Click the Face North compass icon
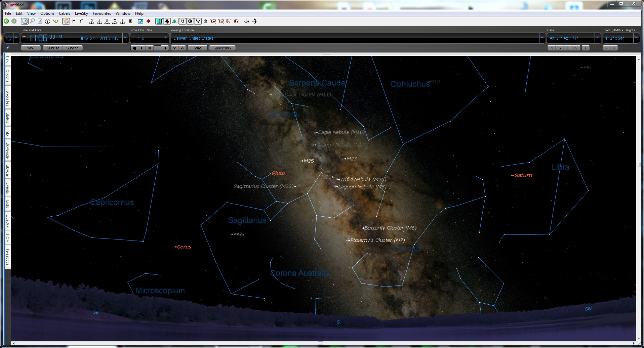Screen dimensions: 644x348 [x=91, y=21]
